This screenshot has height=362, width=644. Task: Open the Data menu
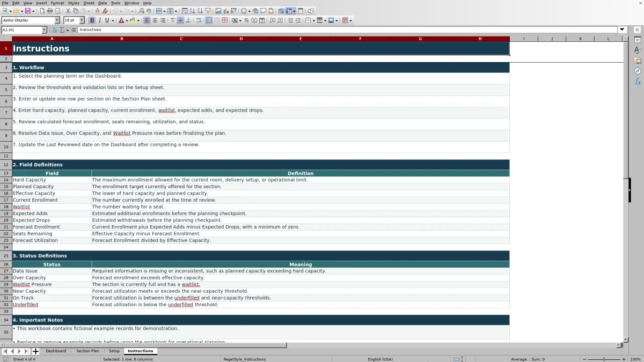coord(103,3)
